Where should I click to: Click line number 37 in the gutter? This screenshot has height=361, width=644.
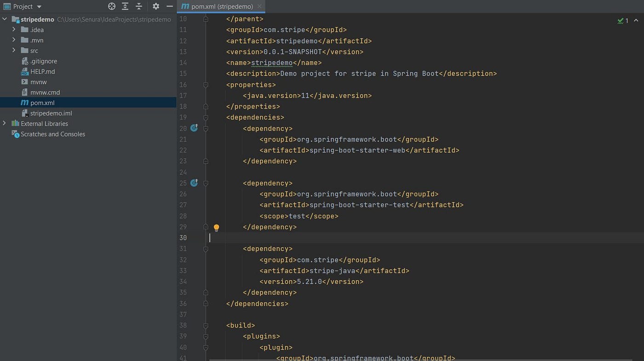point(183,315)
